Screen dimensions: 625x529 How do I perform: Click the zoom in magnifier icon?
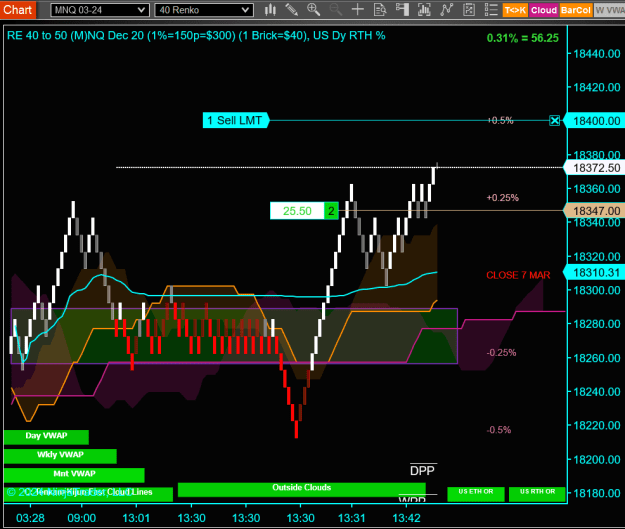coord(314,10)
